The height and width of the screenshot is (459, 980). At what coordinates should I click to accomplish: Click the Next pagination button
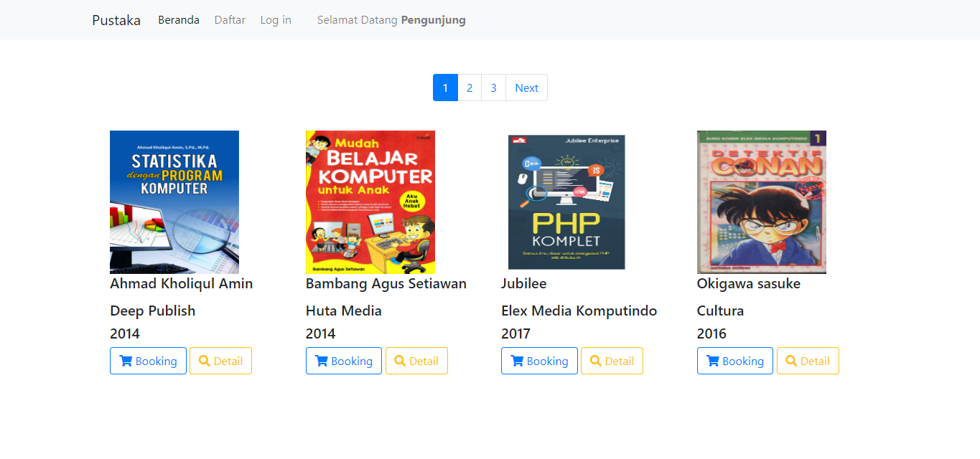[526, 88]
